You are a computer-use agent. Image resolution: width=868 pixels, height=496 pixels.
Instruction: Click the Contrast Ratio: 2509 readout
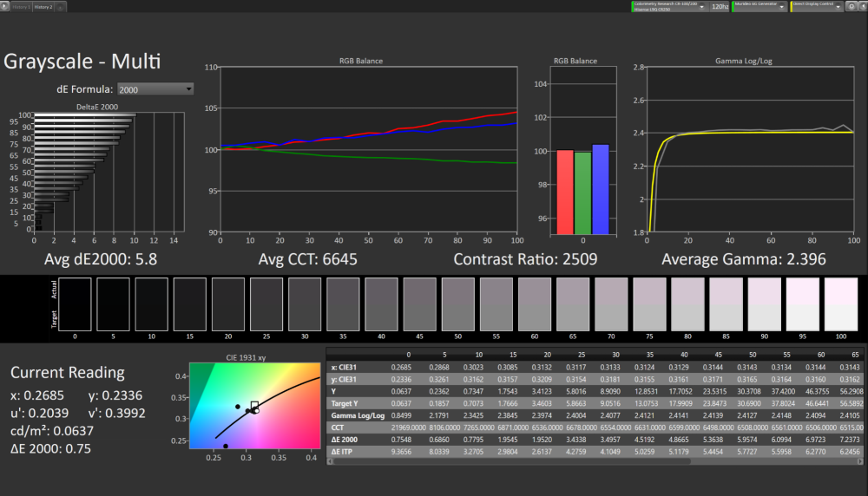(x=525, y=259)
